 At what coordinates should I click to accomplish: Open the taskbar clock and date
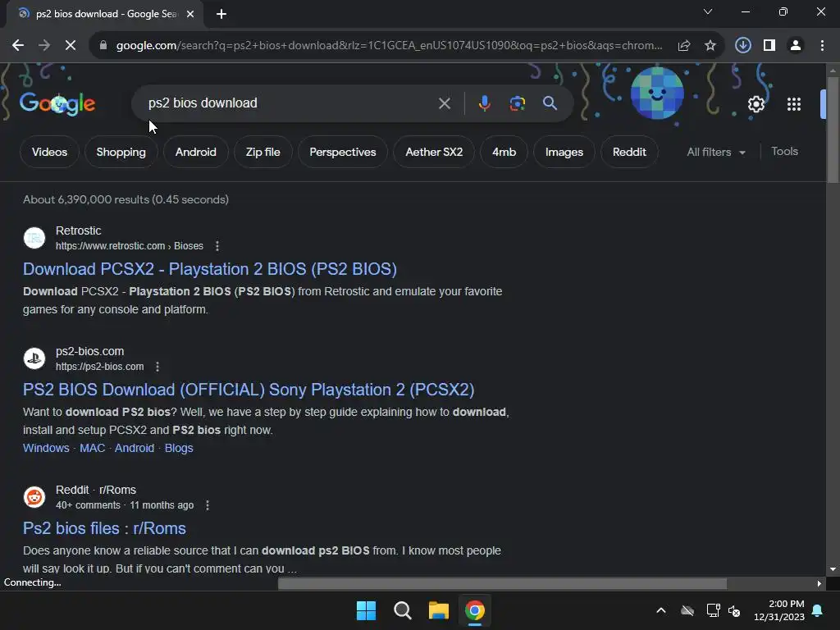coord(779,610)
